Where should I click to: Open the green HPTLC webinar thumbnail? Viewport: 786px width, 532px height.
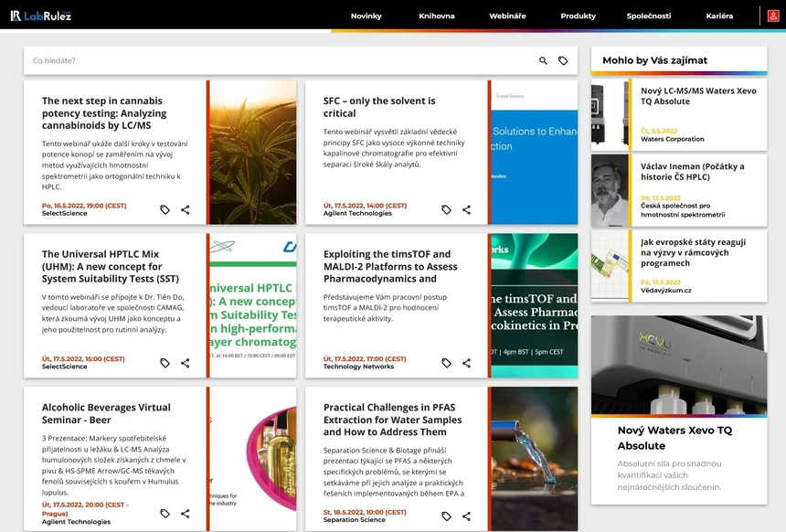(x=253, y=305)
